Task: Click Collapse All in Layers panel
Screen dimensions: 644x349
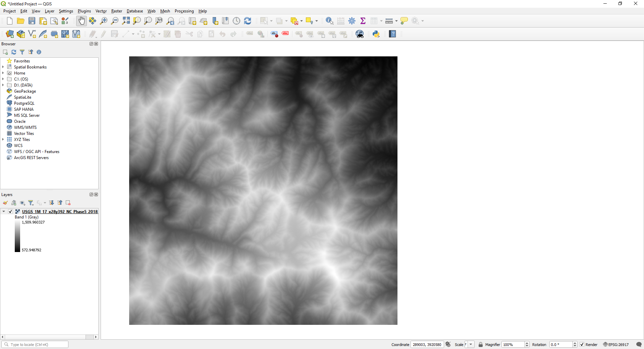Action: tap(60, 203)
